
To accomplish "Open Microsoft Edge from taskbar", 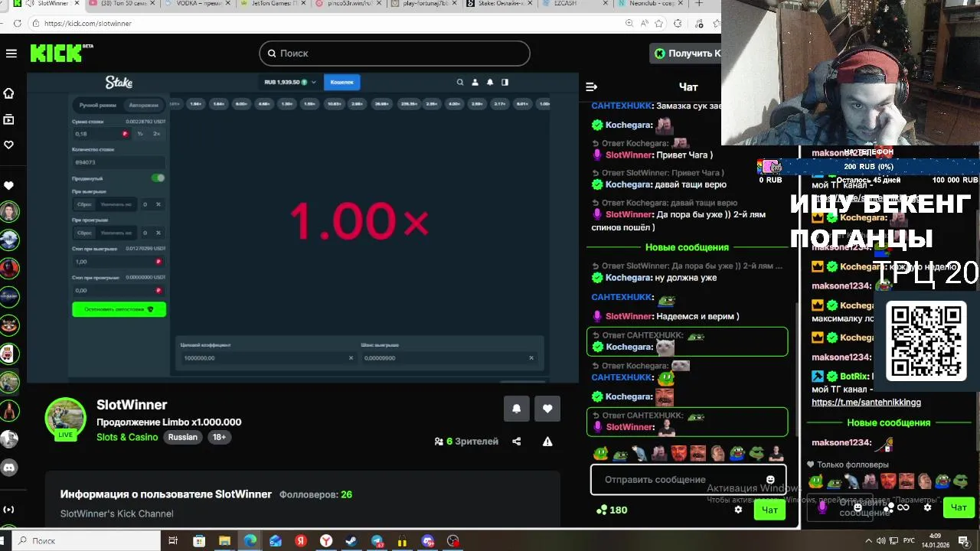I will tap(250, 541).
